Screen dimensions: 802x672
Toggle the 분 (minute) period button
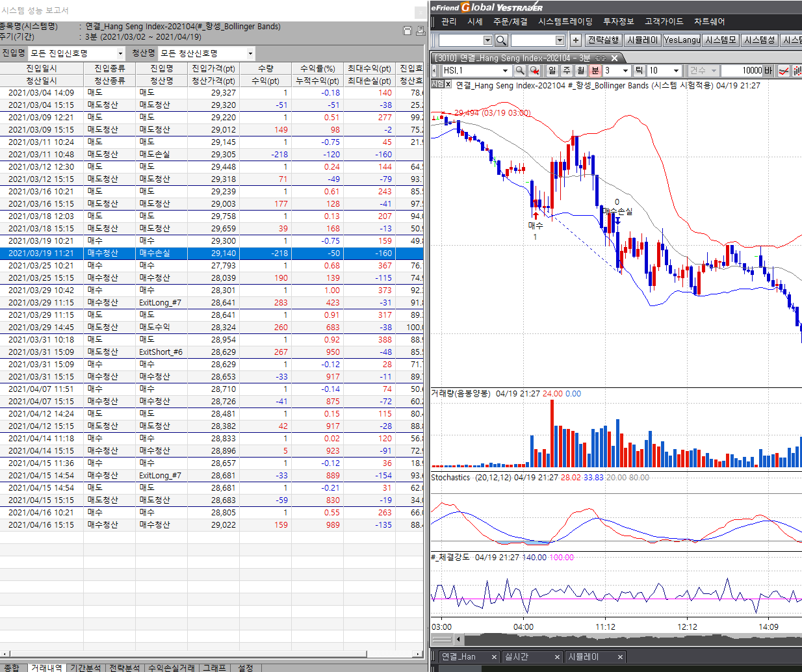coord(595,70)
